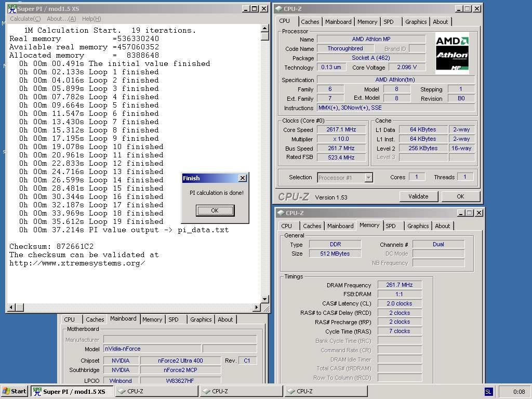Switch to Graphics tab in Memory CPU-Z window
532x399 pixels.
pos(418,226)
